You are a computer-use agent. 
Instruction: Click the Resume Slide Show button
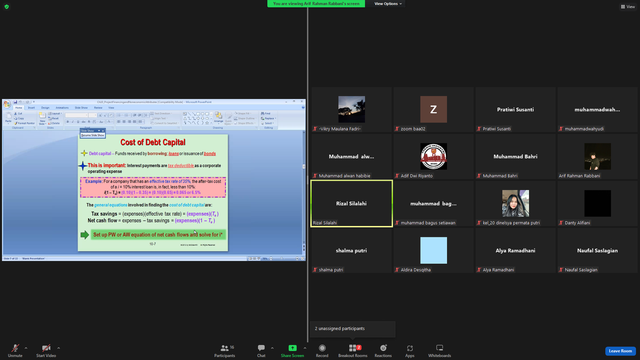93,135
